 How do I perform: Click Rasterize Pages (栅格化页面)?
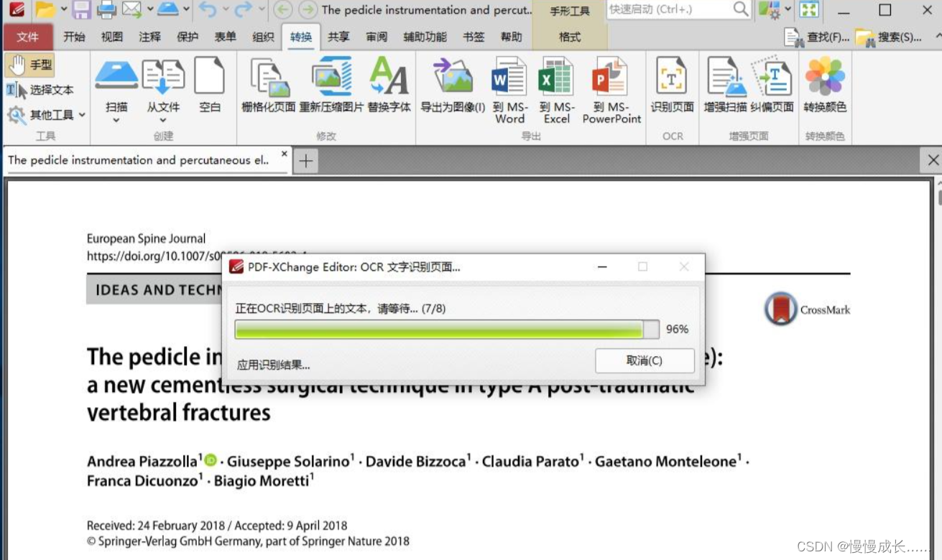click(x=268, y=85)
